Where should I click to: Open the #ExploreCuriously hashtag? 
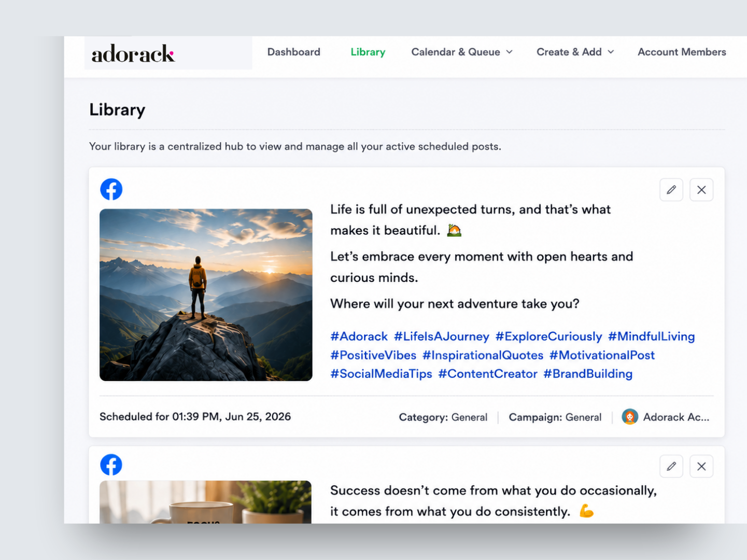point(548,337)
